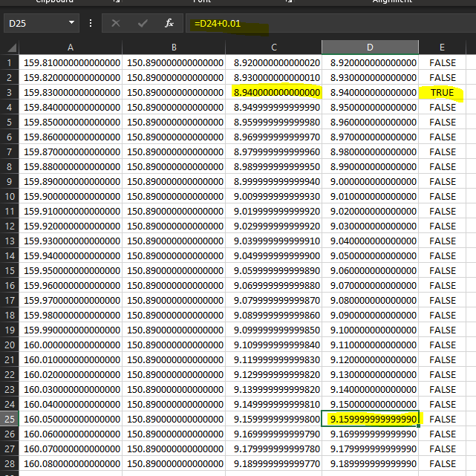Click cell with value 9.18999999999770

[x=274, y=464]
